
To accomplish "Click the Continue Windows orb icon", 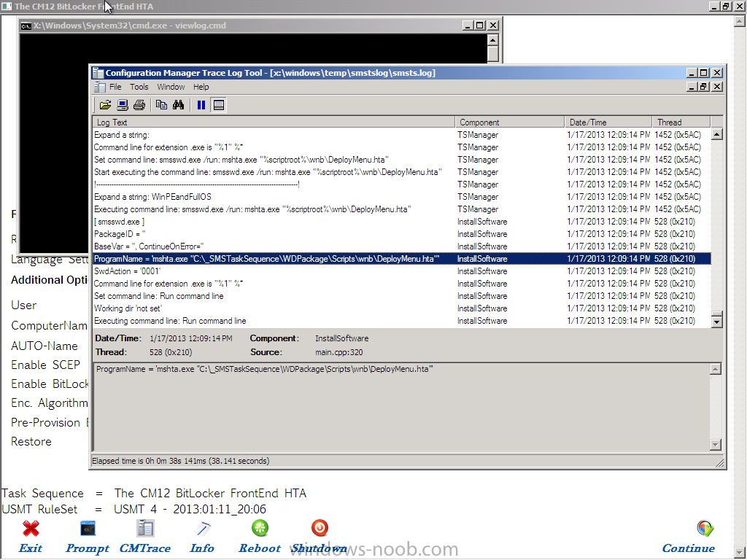I will (x=705, y=529).
